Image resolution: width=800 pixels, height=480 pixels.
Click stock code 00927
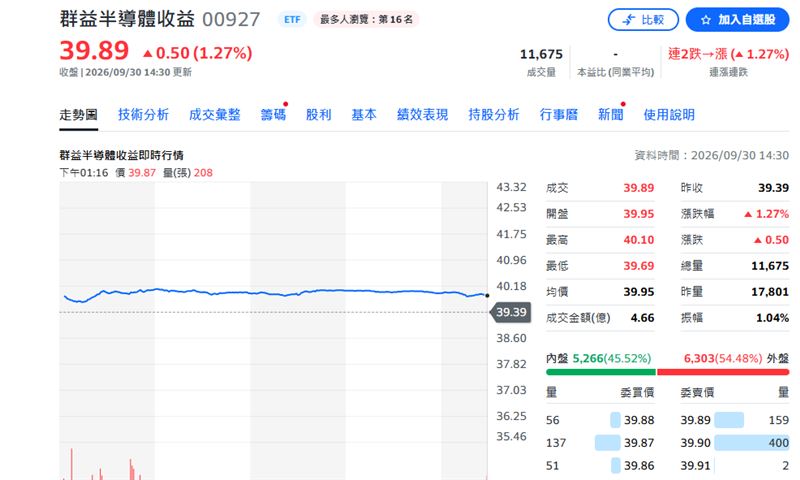pyautogui.click(x=231, y=20)
